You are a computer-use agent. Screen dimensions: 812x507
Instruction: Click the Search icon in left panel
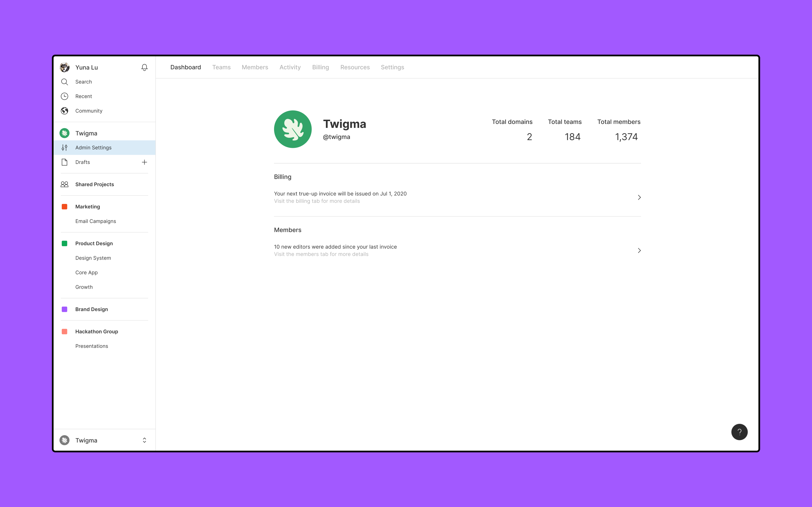(x=65, y=81)
